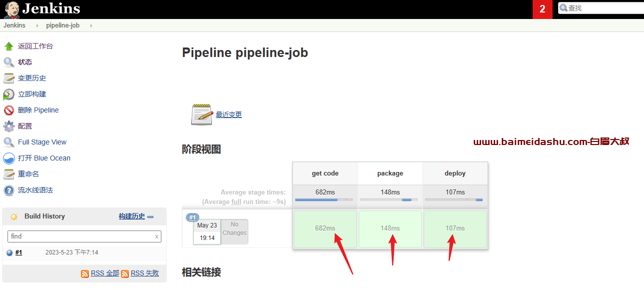Screen dimensions: 644x290
Task: Click the blue status ball for build #1
Action: (9, 252)
